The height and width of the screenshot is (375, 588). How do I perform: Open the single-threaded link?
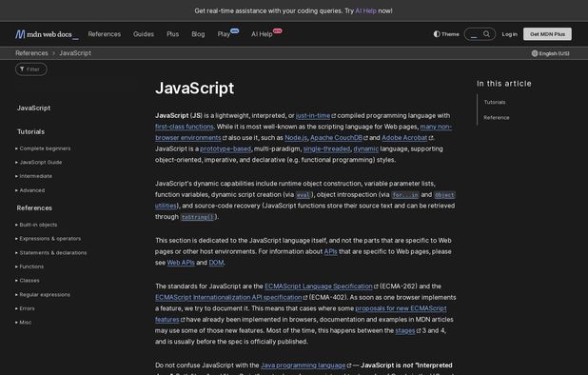pos(326,148)
